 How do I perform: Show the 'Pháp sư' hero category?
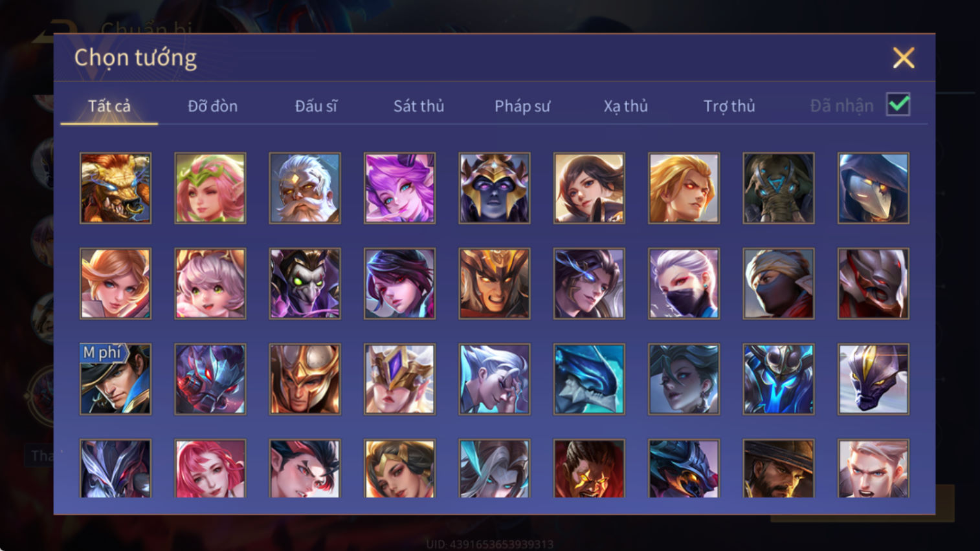point(522,106)
